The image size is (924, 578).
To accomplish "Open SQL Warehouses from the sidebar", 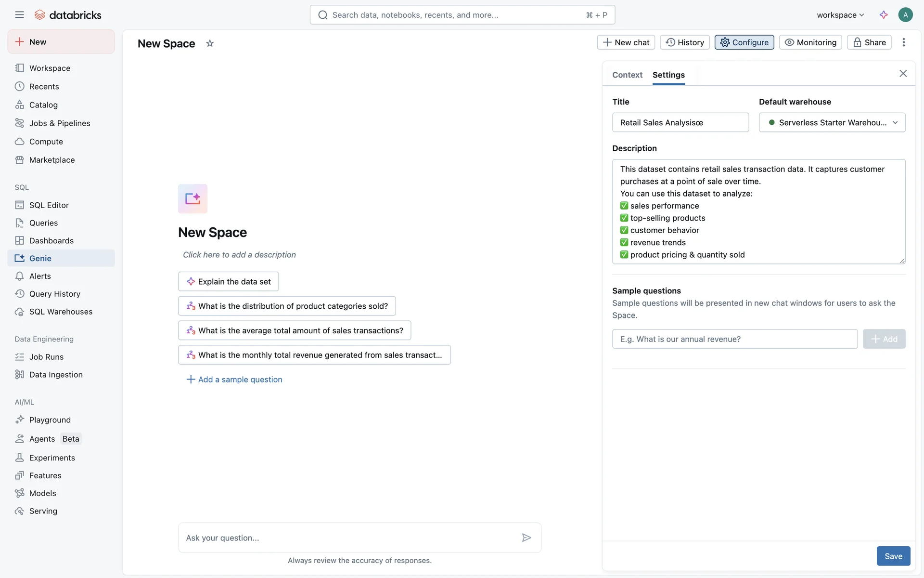I will coord(61,312).
